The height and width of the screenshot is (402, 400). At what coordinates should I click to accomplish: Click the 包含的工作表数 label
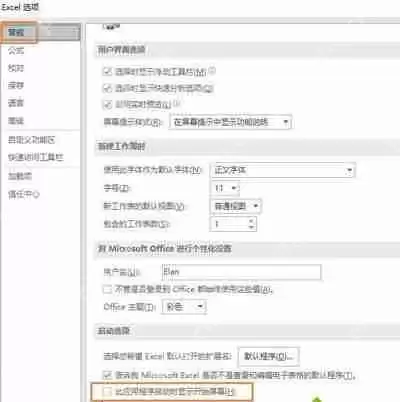tap(136, 224)
